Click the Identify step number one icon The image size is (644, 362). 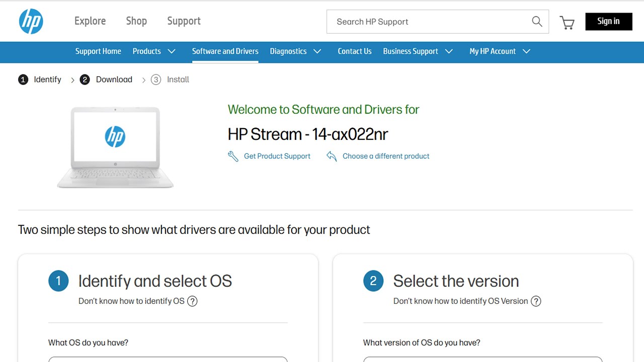[x=23, y=79]
